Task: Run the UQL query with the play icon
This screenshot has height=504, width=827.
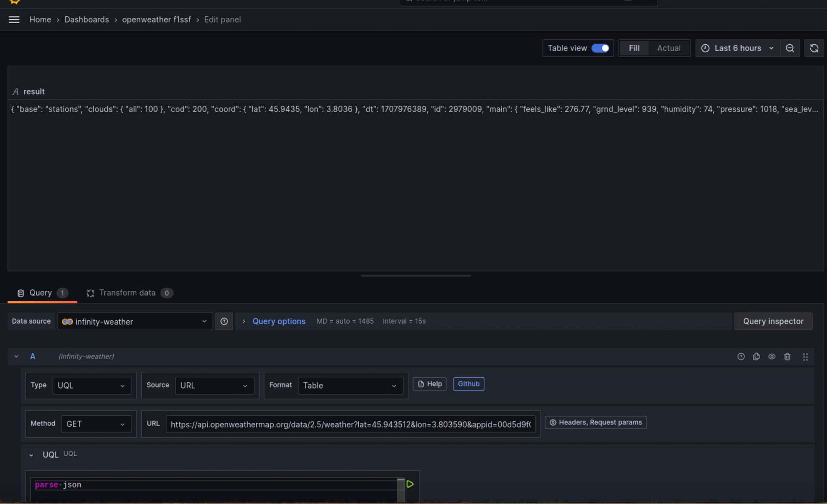Action: click(x=410, y=484)
